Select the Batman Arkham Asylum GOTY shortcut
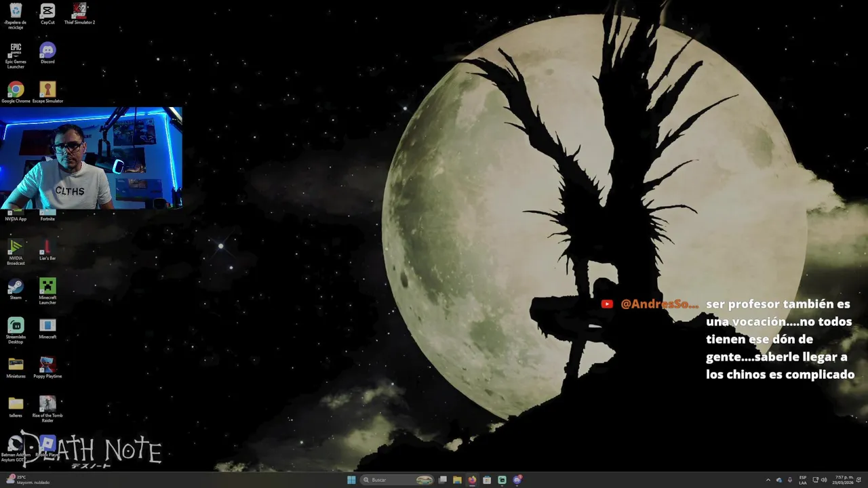 point(15,449)
